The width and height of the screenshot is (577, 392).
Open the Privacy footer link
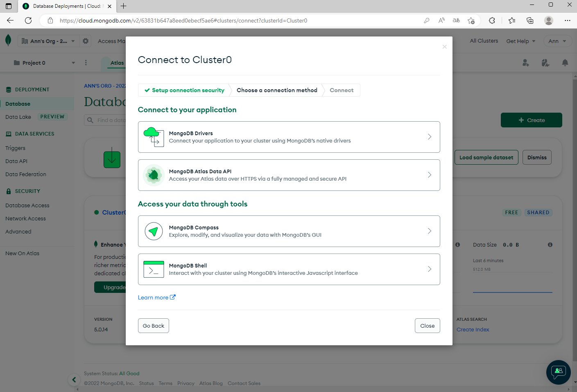[x=186, y=383]
